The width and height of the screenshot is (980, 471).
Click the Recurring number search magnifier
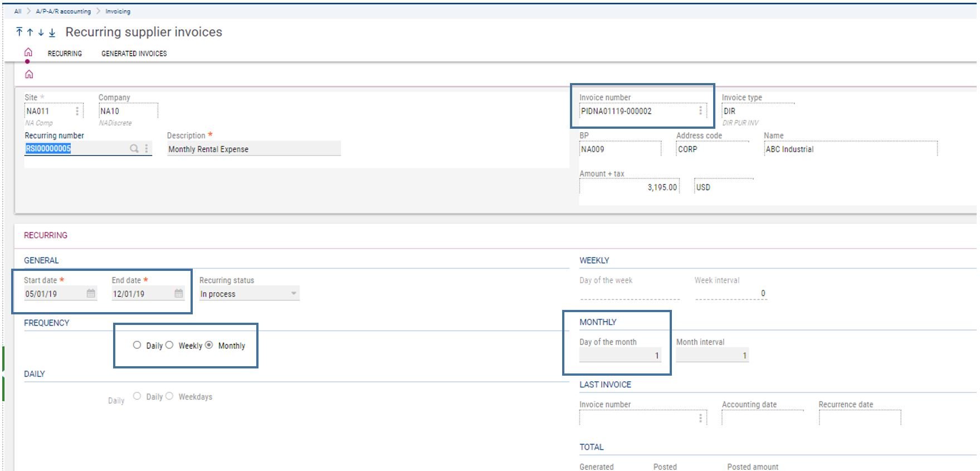coord(134,148)
